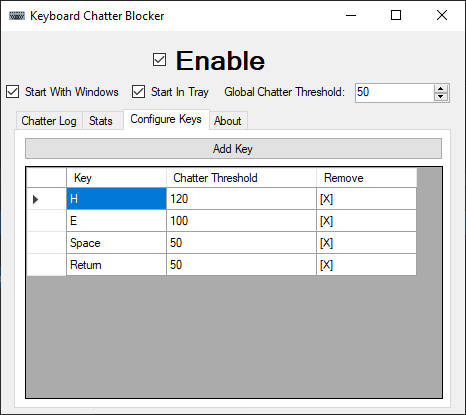This screenshot has width=466, height=415.
Task: Open the About tab
Action: tap(228, 121)
